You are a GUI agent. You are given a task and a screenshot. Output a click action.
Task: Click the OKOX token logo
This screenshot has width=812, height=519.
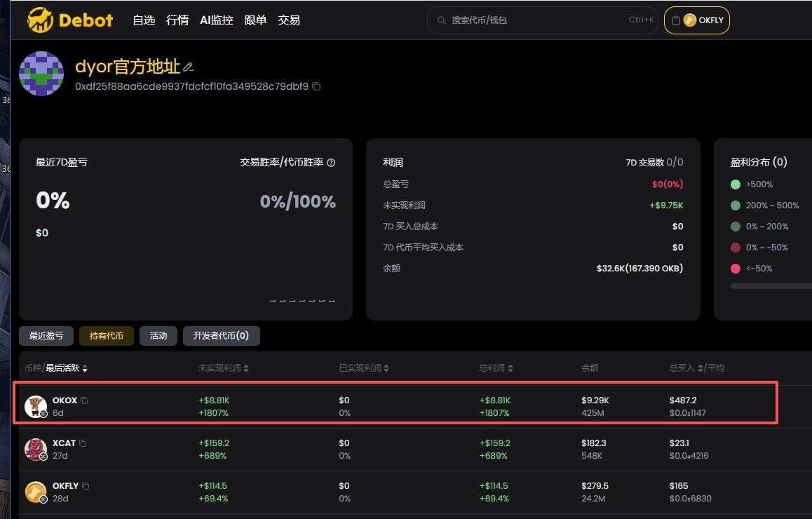tap(36, 406)
